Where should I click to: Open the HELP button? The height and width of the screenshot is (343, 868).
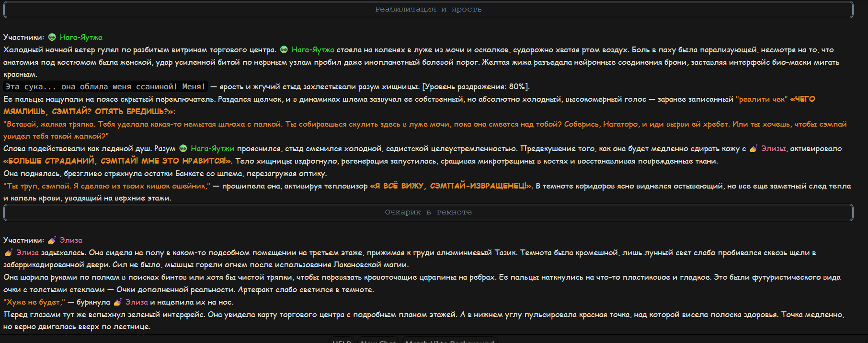[x=342, y=341]
